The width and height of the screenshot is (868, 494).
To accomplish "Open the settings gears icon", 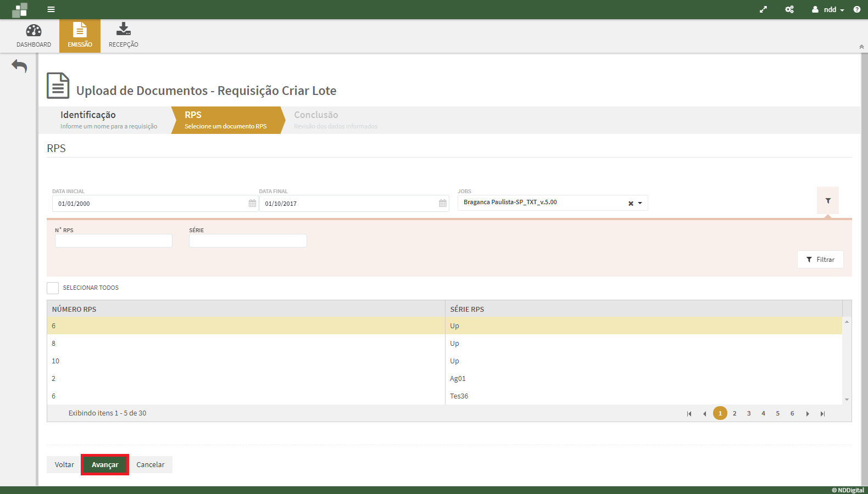I will tap(789, 9).
